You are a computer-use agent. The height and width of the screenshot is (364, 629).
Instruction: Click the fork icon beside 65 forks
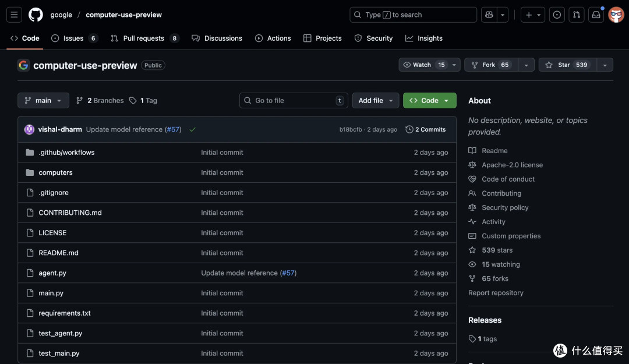click(x=472, y=278)
